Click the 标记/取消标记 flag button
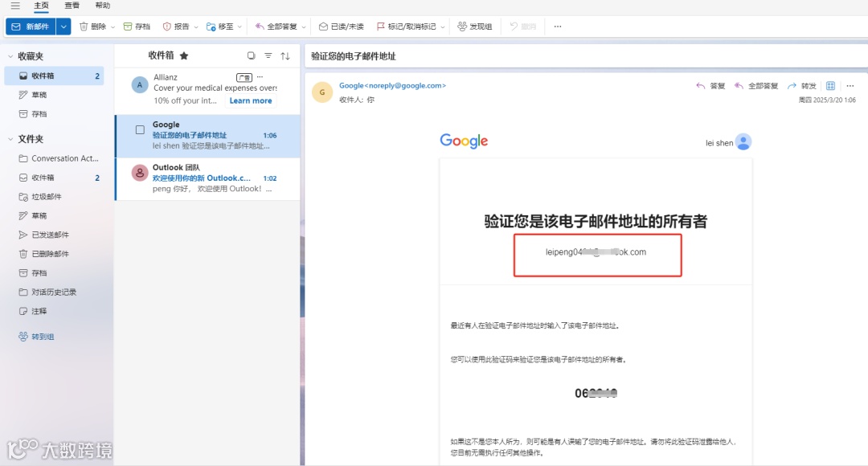868x466 pixels. click(406, 27)
